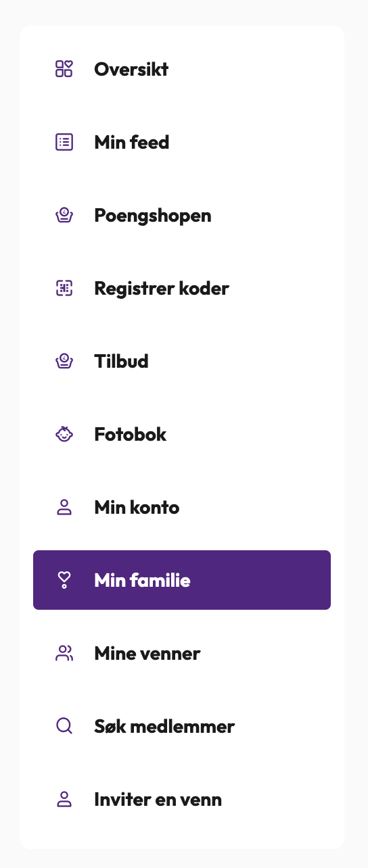368x868 pixels.
Task: Open the Oversikt menu item
Action: [182, 69]
